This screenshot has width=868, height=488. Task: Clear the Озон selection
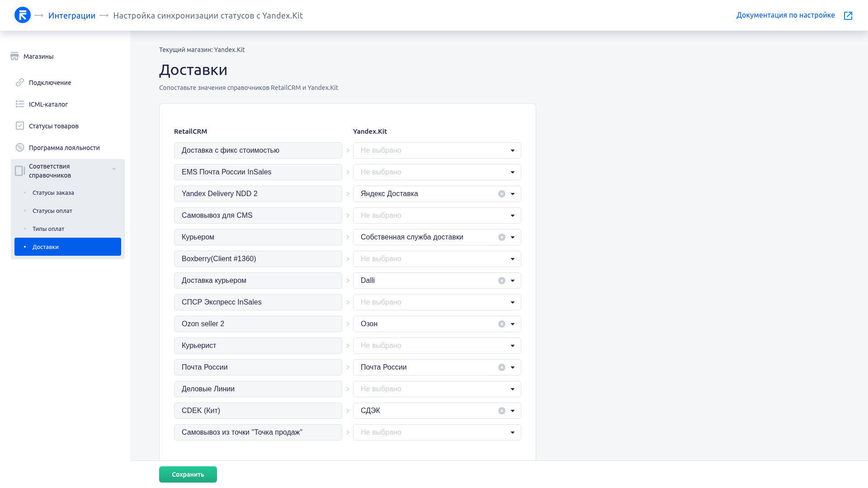[x=502, y=324]
